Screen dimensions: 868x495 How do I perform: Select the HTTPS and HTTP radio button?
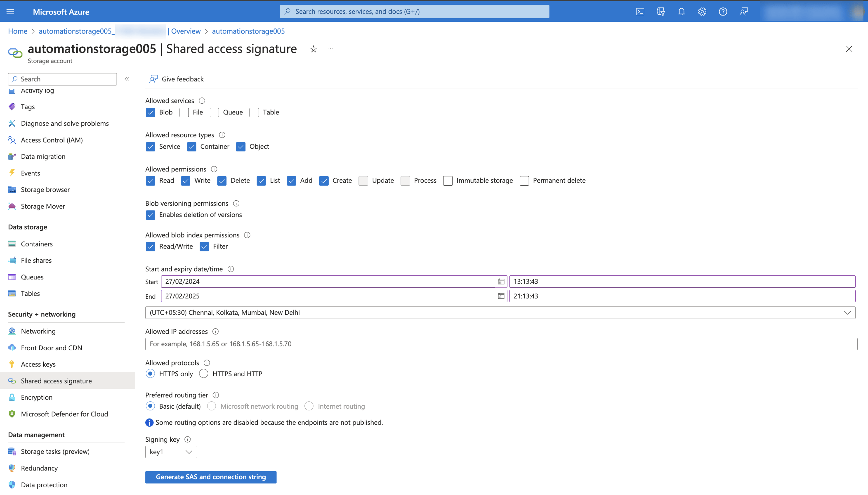click(x=203, y=374)
